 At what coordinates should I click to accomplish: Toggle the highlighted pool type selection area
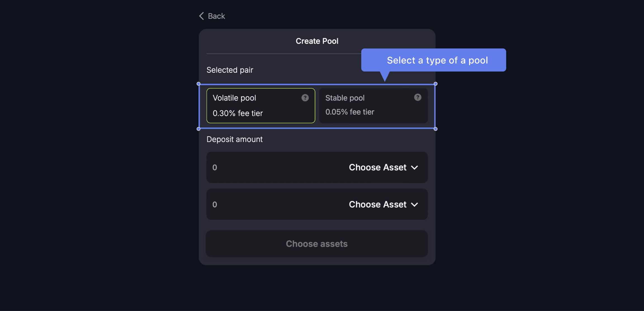tap(317, 106)
